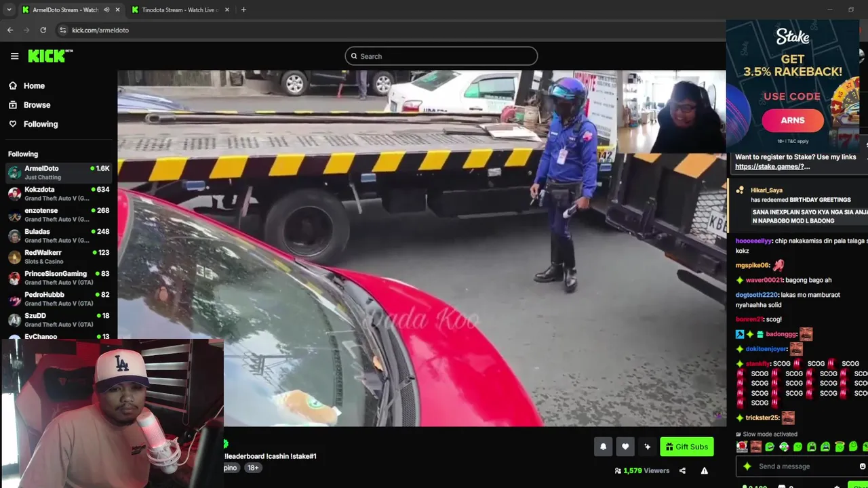Open Buladas channel in Following list

[x=58, y=235]
